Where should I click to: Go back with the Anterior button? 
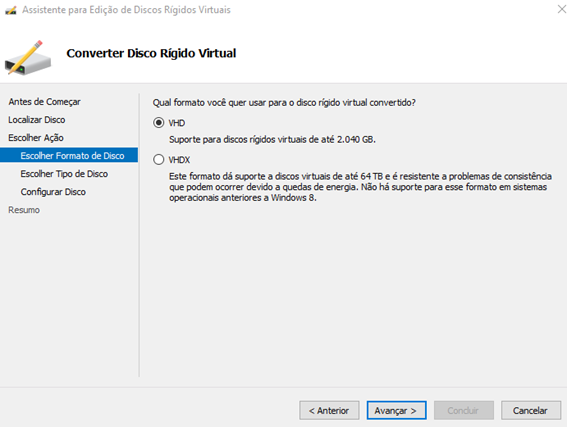(x=329, y=410)
